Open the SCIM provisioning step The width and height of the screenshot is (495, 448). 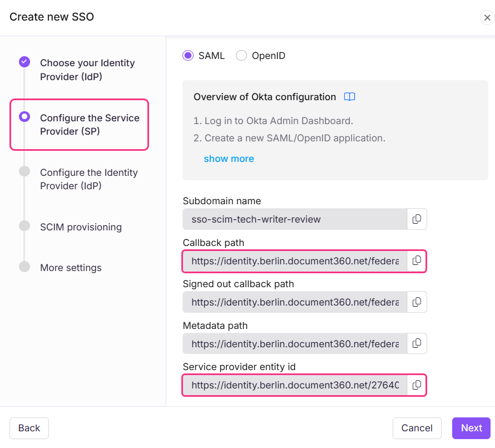(x=81, y=227)
